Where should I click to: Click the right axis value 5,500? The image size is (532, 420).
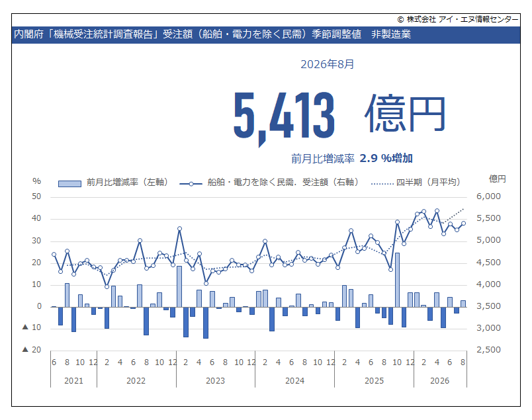(488, 218)
